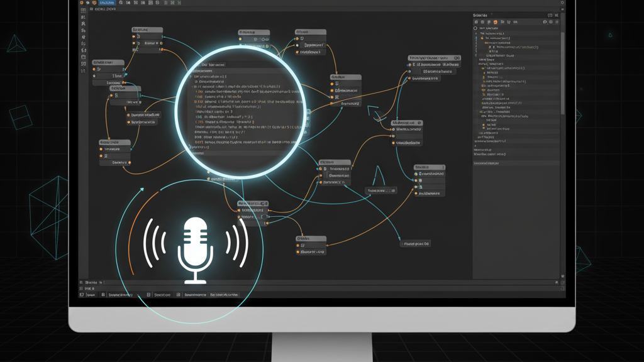Select the topmost tool in the left vertical toolbar
Image resolution: width=644 pixels, height=362 pixels.
pos(83,11)
